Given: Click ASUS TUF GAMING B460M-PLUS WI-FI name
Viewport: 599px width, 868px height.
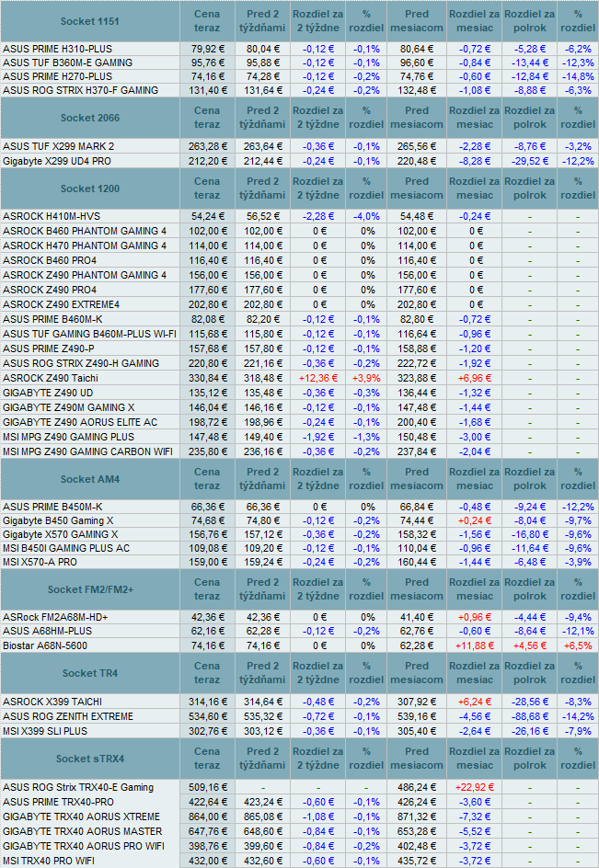Looking at the screenshot, I should coord(90,334).
